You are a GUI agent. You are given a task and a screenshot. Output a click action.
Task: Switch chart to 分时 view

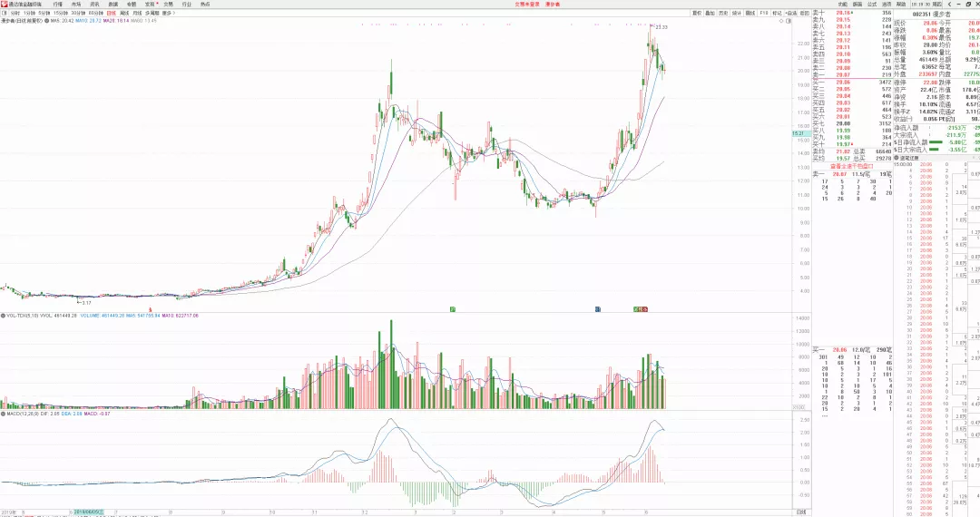pos(15,13)
